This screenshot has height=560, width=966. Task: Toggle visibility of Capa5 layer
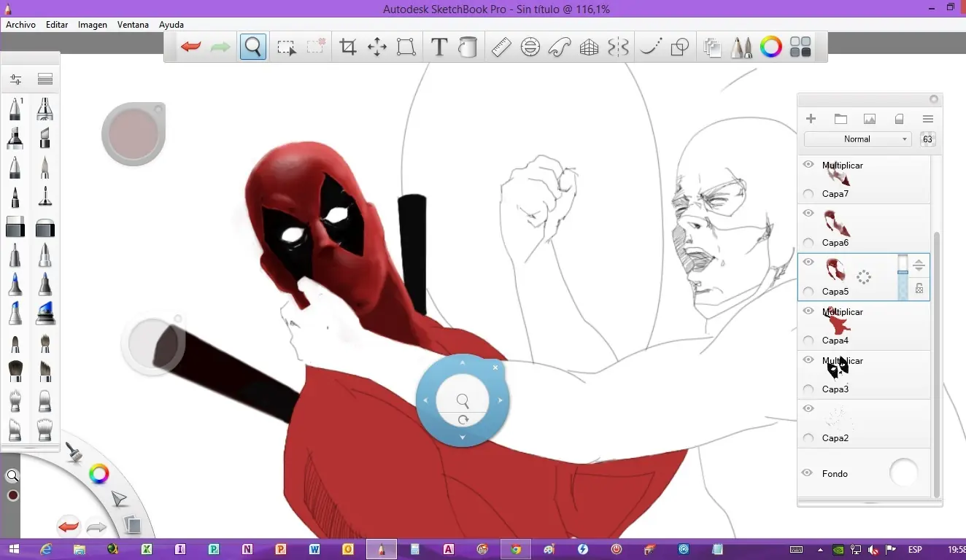pyautogui.click(x=808, y=262)
